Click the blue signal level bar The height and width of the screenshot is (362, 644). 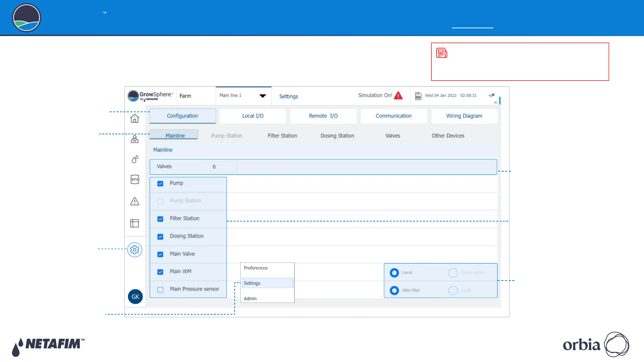[500, 100]
